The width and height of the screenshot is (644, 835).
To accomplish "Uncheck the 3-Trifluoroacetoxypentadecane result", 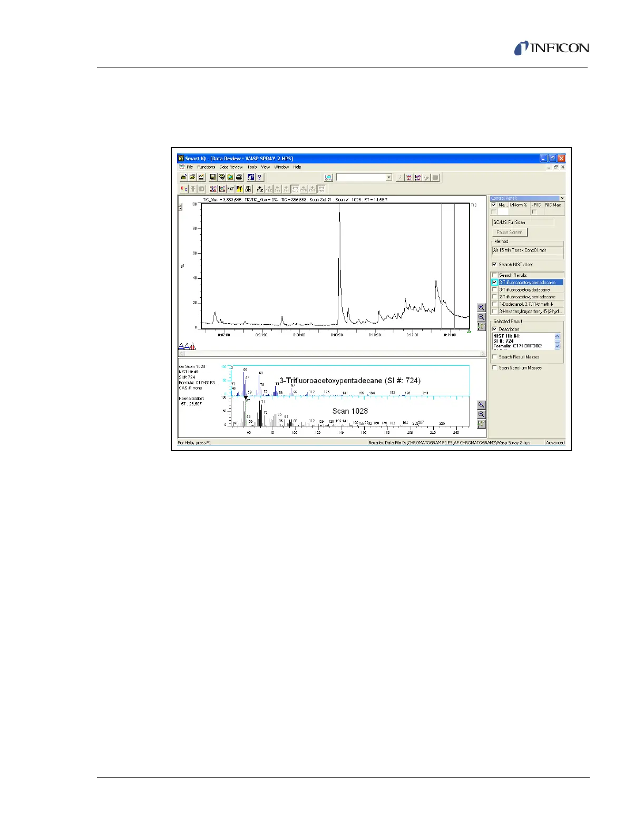I will (494, 283).
